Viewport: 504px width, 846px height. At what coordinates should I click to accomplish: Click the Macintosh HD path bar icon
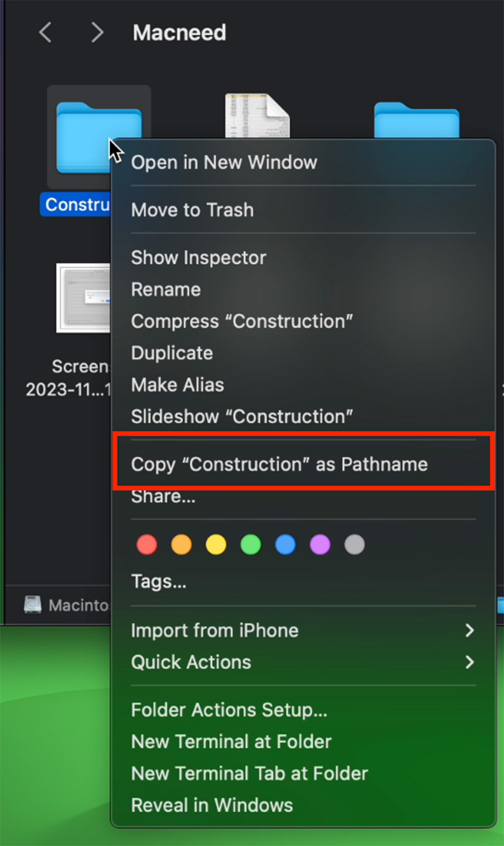(32, 604)
